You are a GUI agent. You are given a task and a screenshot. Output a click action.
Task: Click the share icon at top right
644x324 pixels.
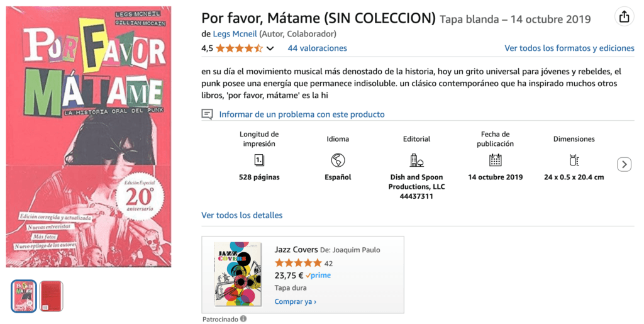[624, 17]
